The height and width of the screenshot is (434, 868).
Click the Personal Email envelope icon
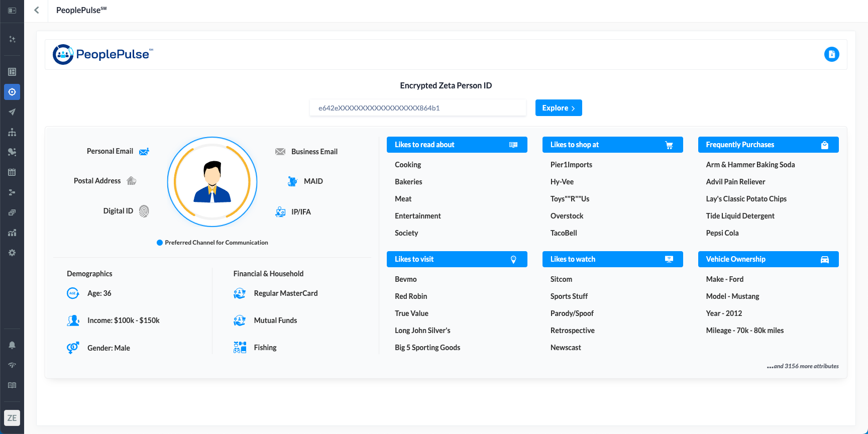point(144,152)
